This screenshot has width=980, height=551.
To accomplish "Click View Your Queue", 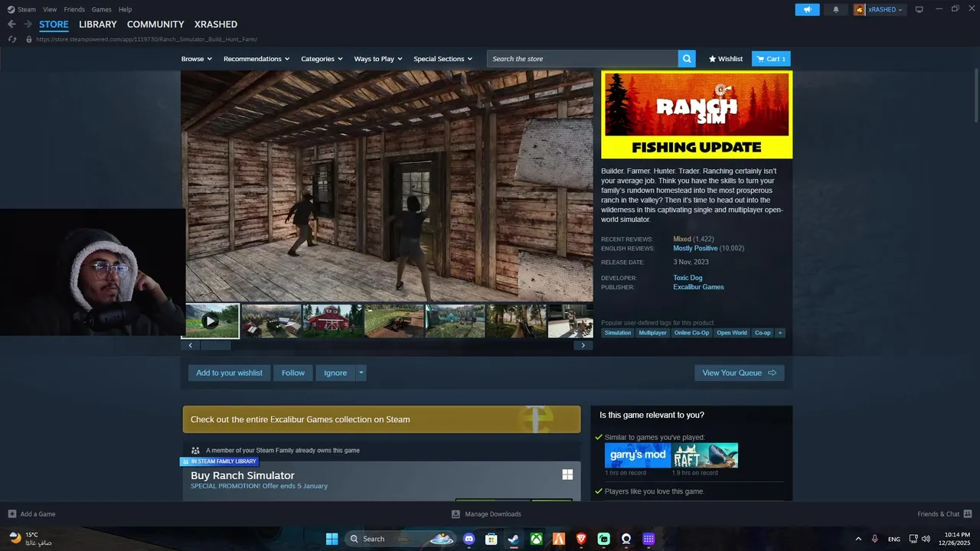I will click(740, 373).
